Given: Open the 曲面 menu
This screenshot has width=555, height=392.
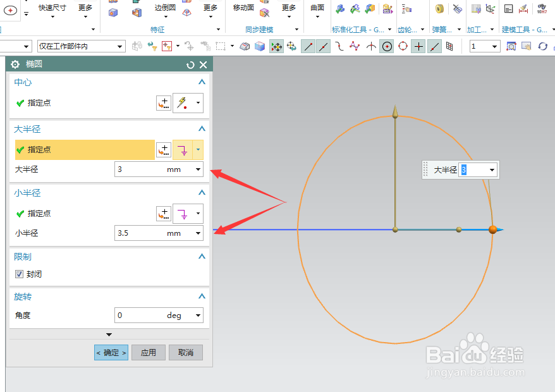Looking at the screenshot, I should pyautogui.click(x=317, y=11).
